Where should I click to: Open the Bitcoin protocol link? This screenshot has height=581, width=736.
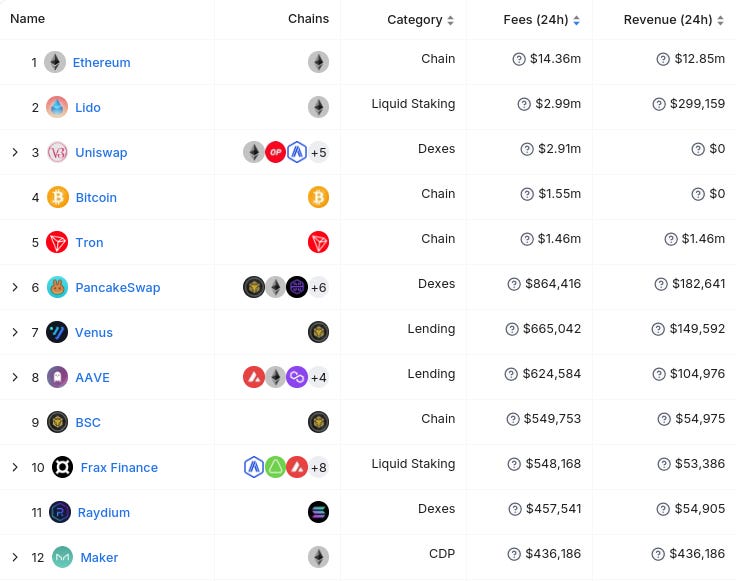point(96,198)
